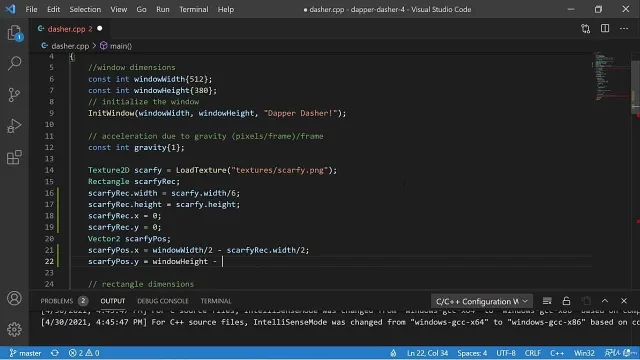Click Ln 22, Col 34 cursor position
640x360 pixels.
coord(427,353)
